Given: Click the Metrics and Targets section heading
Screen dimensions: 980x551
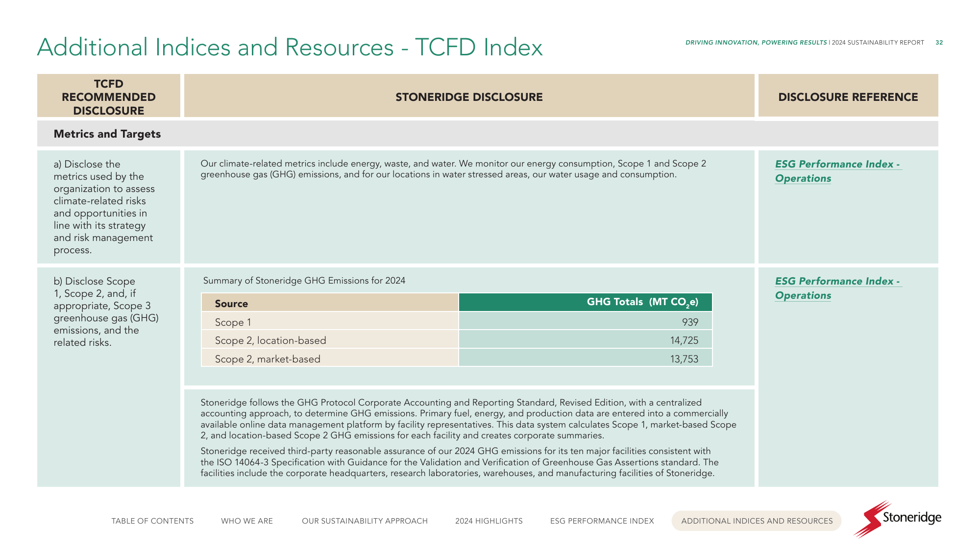Looking at the screenshot, I should (x=107, y=134).
